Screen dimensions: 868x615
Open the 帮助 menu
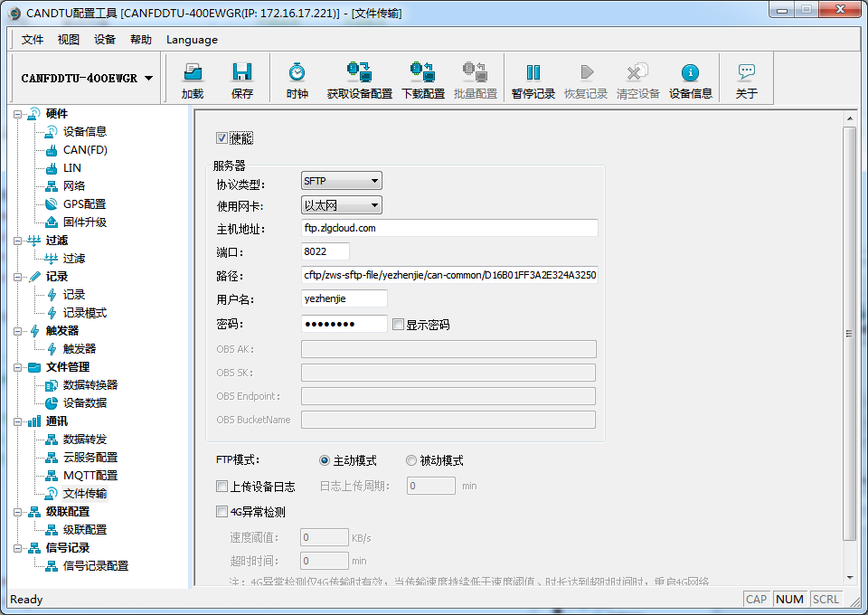[141, 40]
